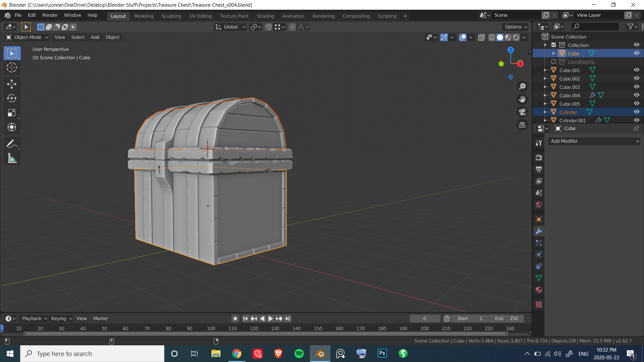Viewport: 644px width, 362px height.
Task: Hide Cube.003 in the outliner
Action: click(636, 87)
